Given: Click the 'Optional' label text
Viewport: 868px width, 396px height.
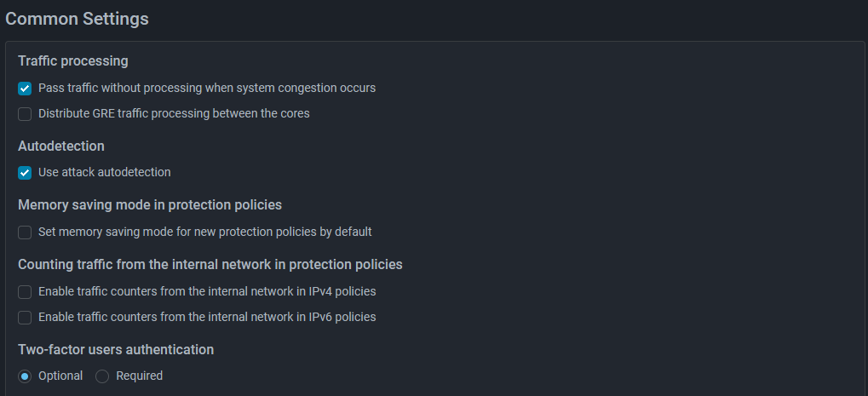Looking at the screenshot, I should (60, 376).
